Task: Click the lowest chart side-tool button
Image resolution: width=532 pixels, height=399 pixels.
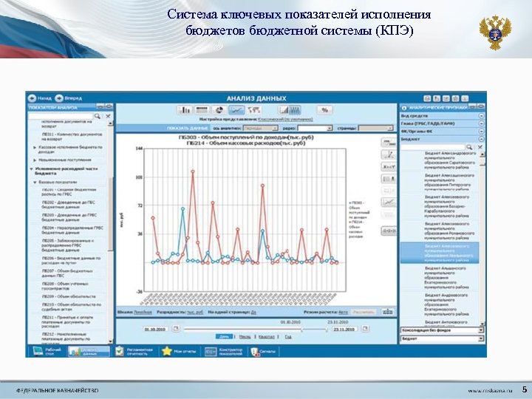Action: (x=389, y=231)
